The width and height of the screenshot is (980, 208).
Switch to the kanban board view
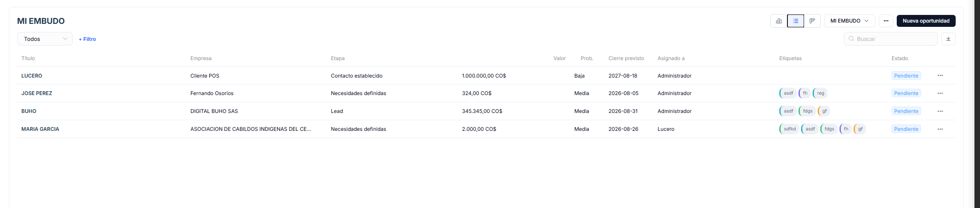click(x=812, y=21)
